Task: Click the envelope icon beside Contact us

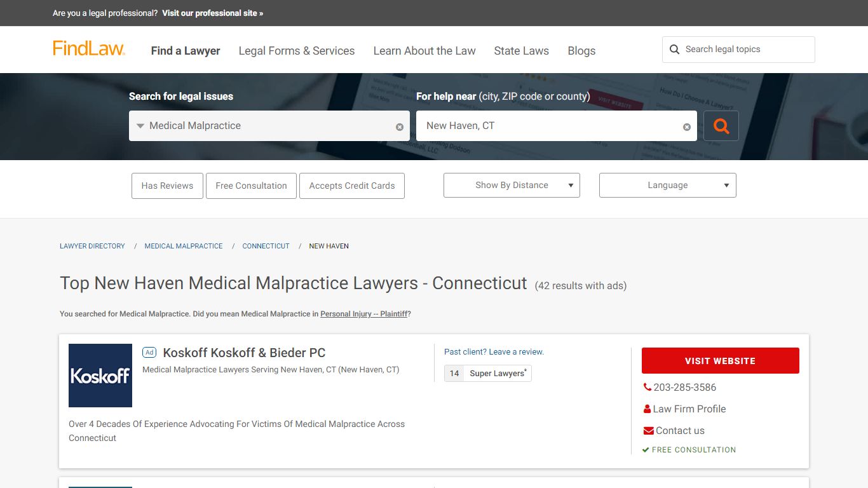Action: 649,431
